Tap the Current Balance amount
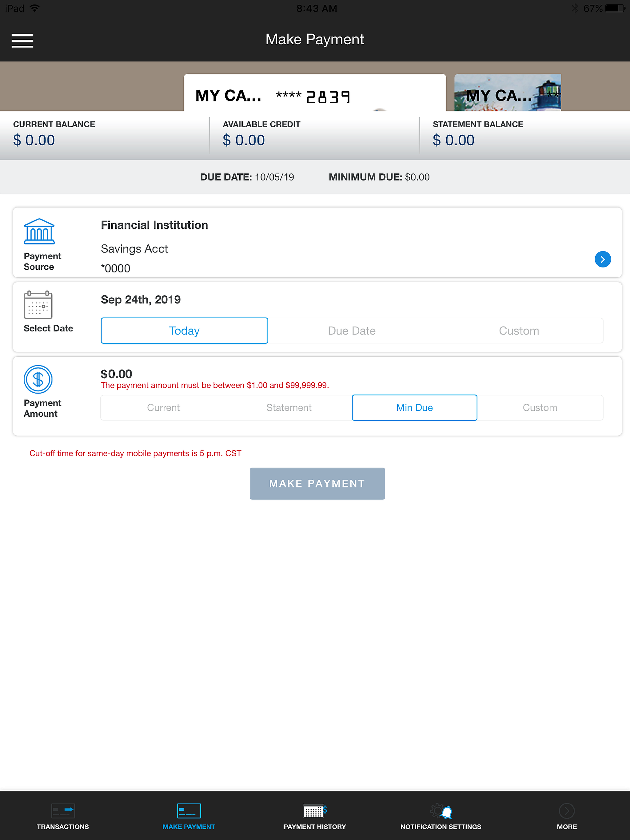Screen dimensions: 630x840 pyautogui.click(x=34, y=141)
